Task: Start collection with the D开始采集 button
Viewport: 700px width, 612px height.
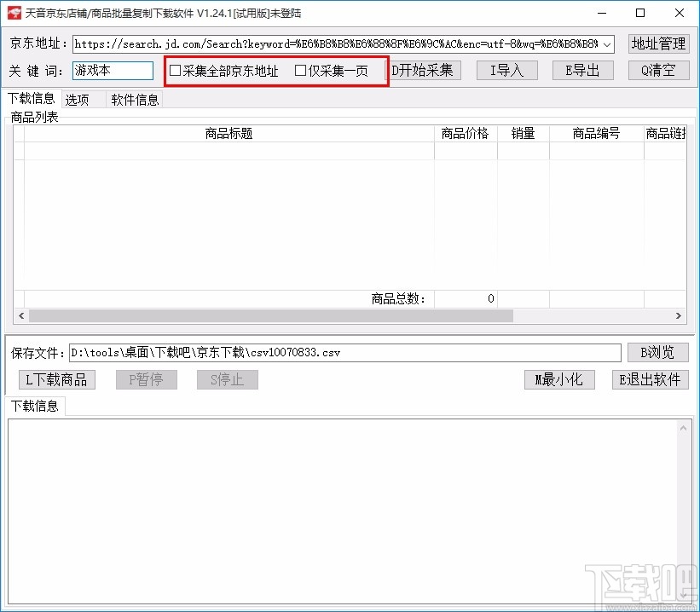Action: 426,71
